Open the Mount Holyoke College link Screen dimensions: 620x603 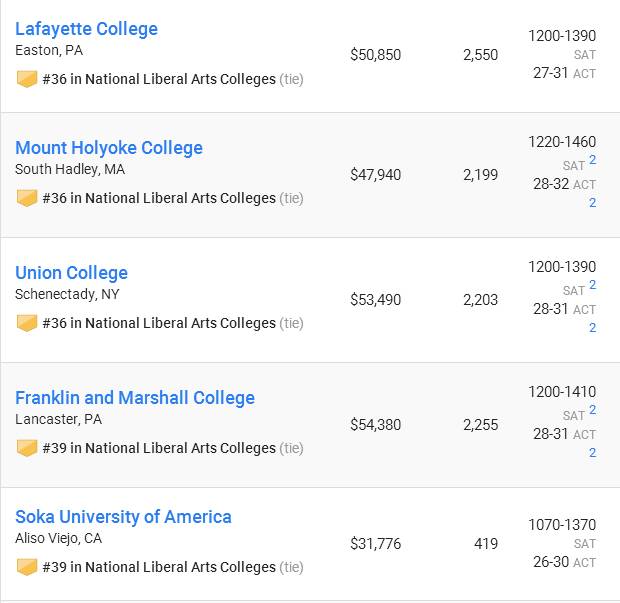coord(109,148)
